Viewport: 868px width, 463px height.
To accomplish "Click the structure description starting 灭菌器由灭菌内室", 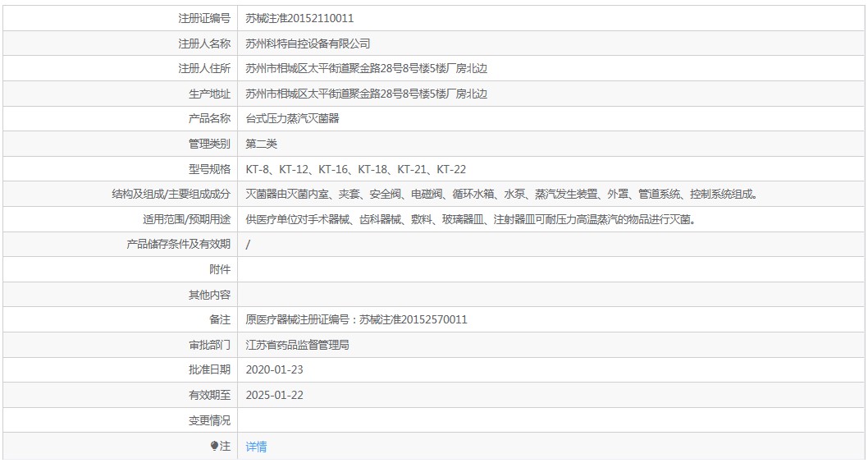I will point(501,195).
